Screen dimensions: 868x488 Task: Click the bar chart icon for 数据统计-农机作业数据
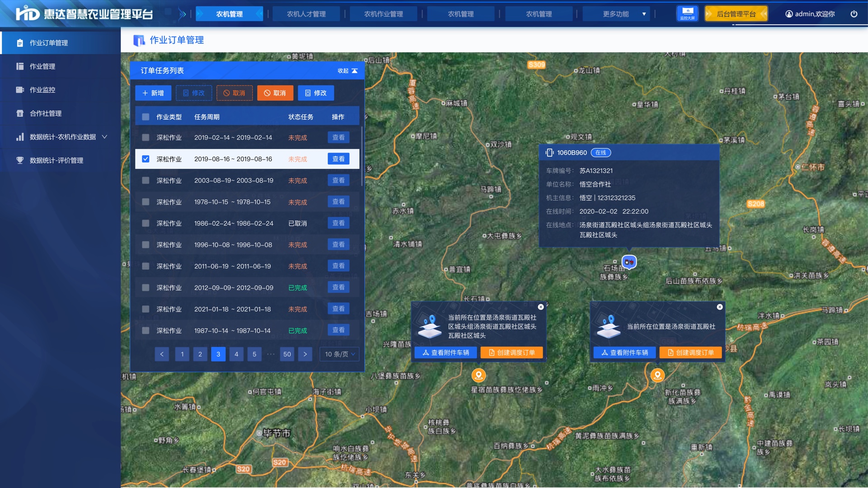20,137
